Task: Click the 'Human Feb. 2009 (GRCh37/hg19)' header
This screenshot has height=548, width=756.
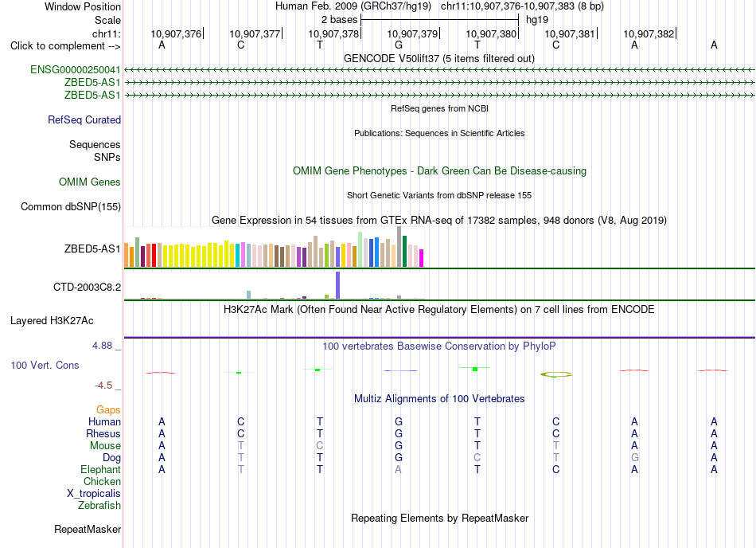Action: 353,6
